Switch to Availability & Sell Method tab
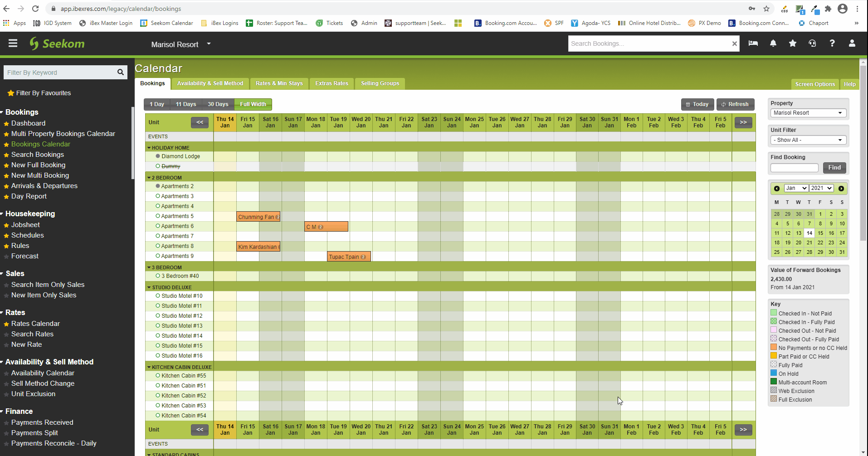Viewport: 868px width, 456px height. (210, 83)
